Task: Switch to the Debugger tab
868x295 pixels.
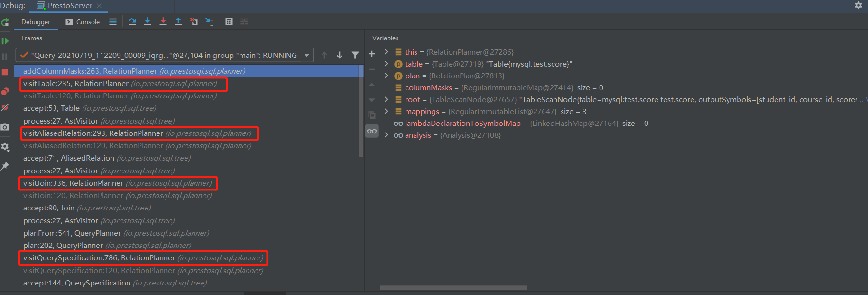Action: click(x=36, y=22)
